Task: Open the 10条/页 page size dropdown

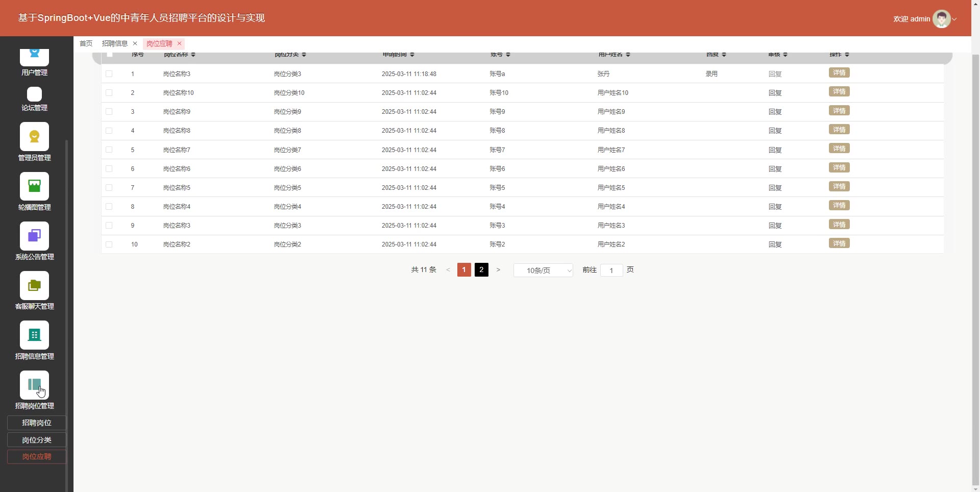Action: click(543, 270)
